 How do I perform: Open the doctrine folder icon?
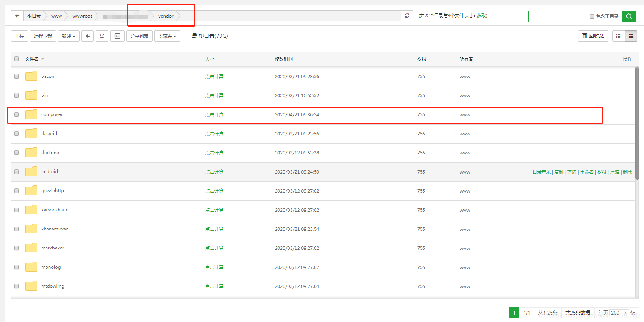(x=31, y=153)
